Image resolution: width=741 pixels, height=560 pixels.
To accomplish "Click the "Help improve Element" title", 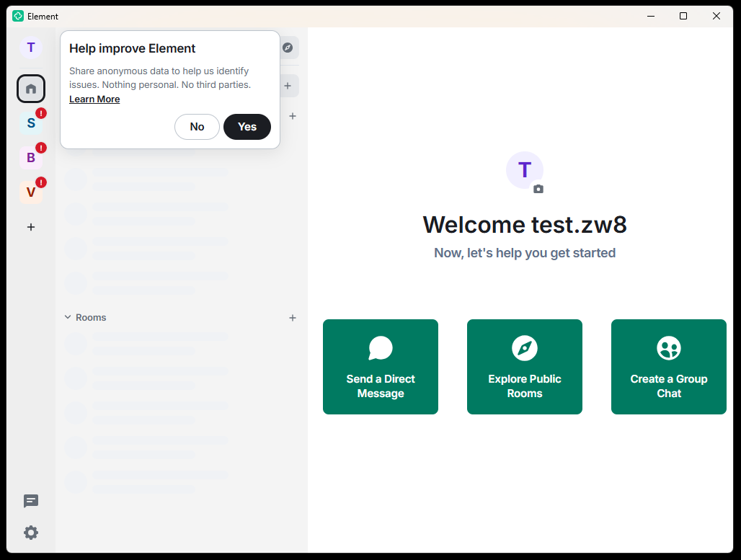I will 133,49.
